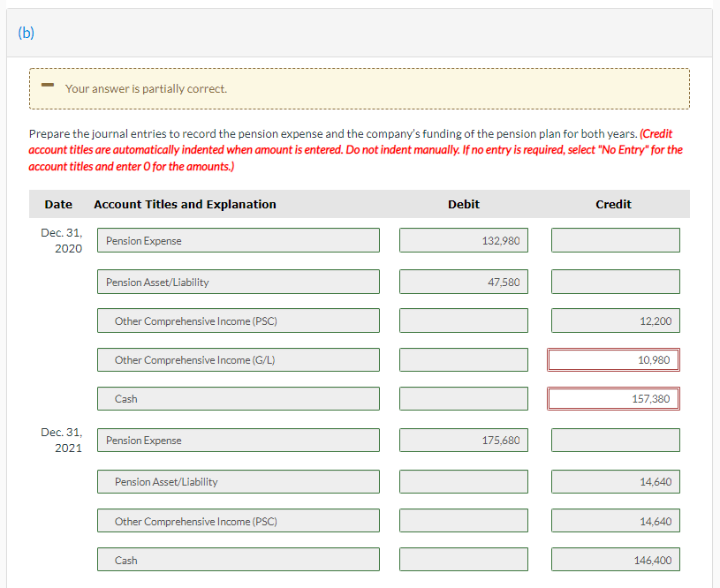Click the 'Your answer is partially correct.' message
The image size is (720, 588).
146,88
